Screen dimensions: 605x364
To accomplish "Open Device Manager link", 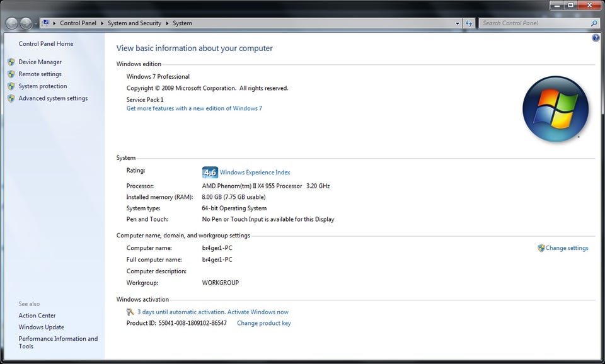I will (x=40, y=62).
